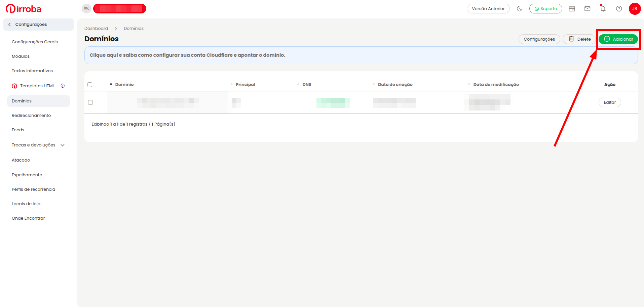Go back via Configurações chevron
The height and width of the screenshot is (307, 644).
coord(9,25)
